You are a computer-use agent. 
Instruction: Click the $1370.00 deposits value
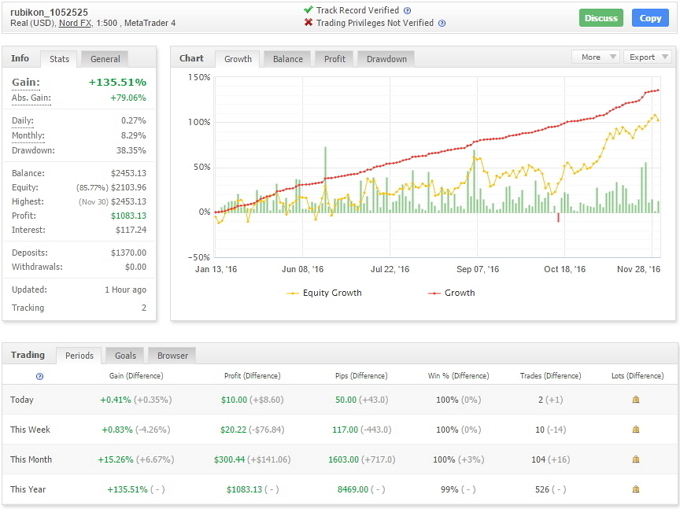(128, 253)
